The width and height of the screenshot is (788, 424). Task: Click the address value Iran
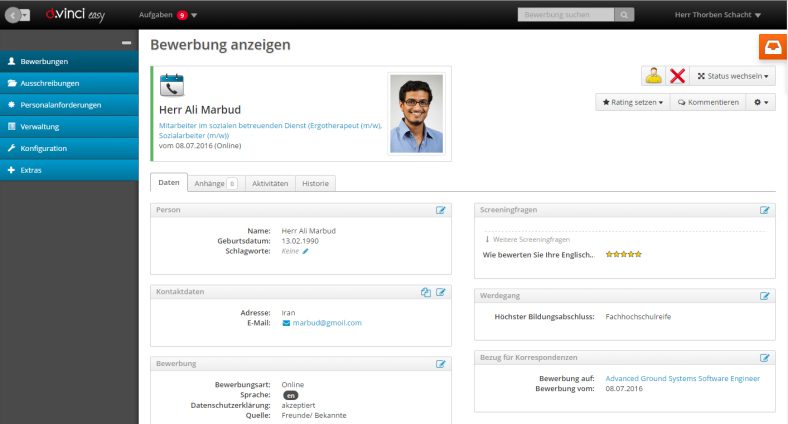(x=288, y=312)
